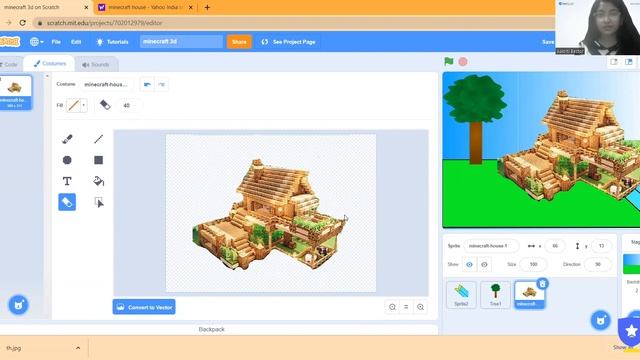Open the Fill color dropdown arrow
Image resolution: width=640 pixels, height=360 pixels.
point(84,105)
